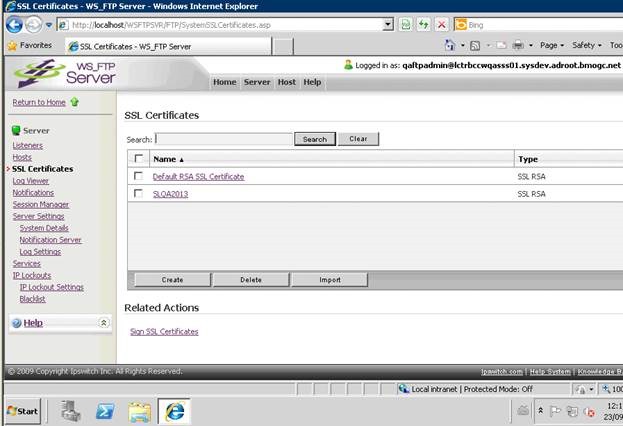Click the Search button
Viewport: 623px width, 426px height.
[x=315, y=139]
